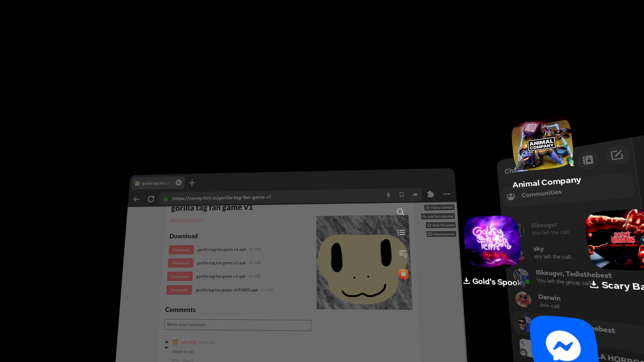Downvote user4068's comment
644x362 pixels.
(x=166, y=348)
